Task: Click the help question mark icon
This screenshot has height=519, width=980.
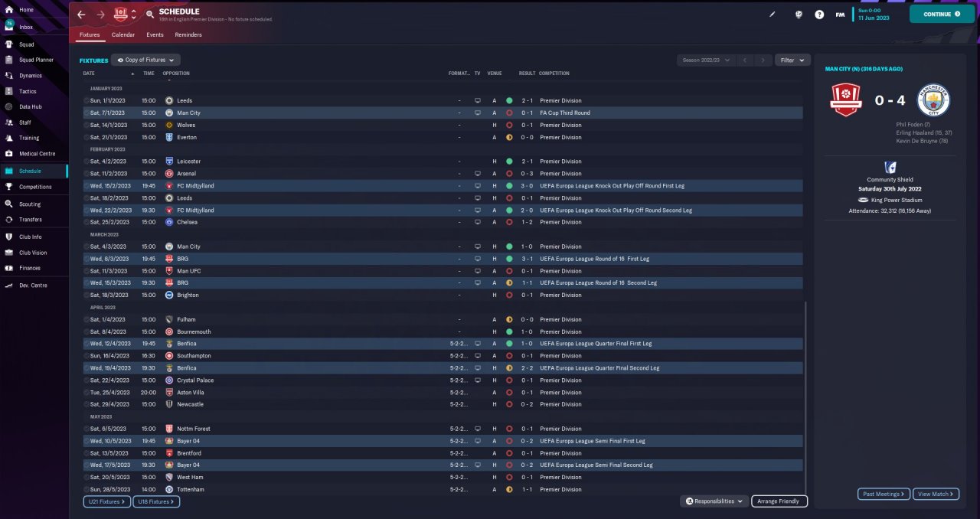Action: (x=819, y=14)
